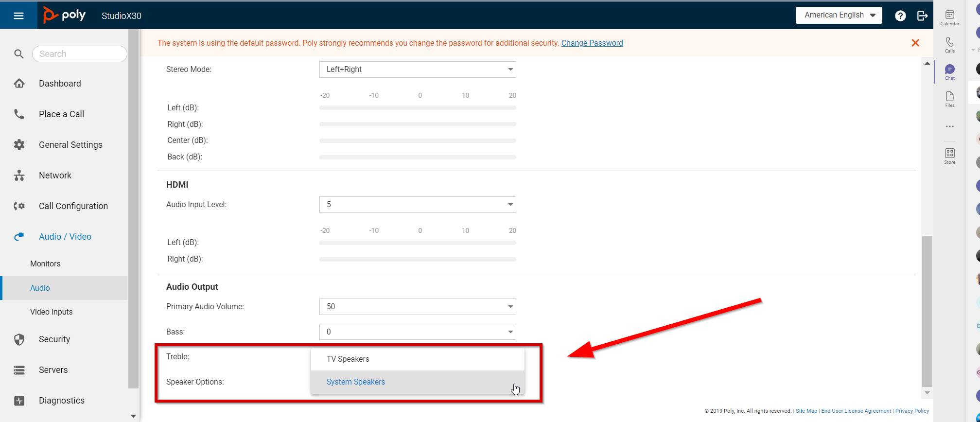Open the Site Map link
This screenshot has height=422, width=980.
pos(806,411)
